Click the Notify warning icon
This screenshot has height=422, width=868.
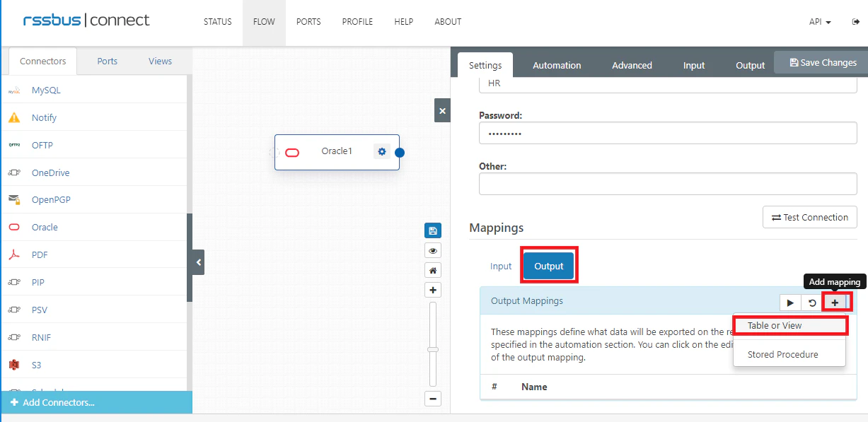click(14, 118)
